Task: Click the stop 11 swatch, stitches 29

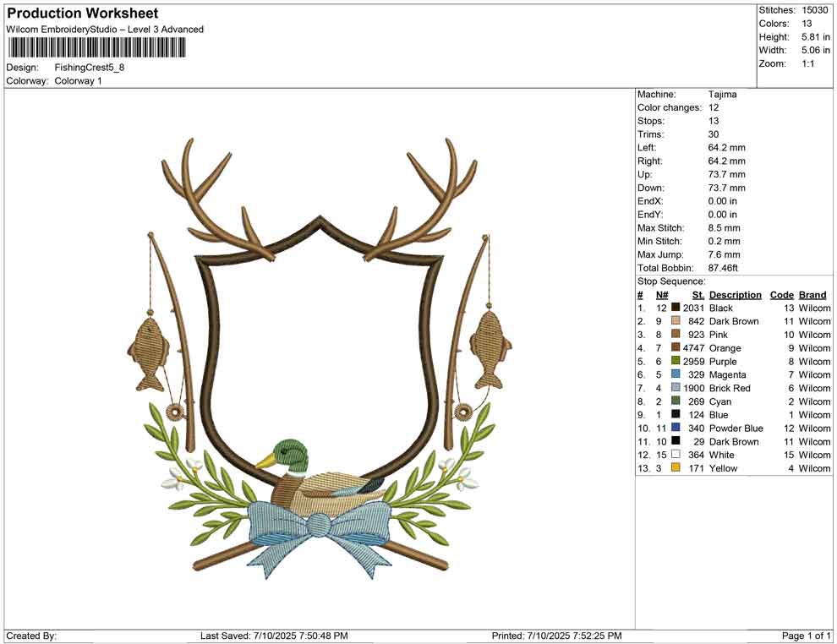Action: (676, 441)
